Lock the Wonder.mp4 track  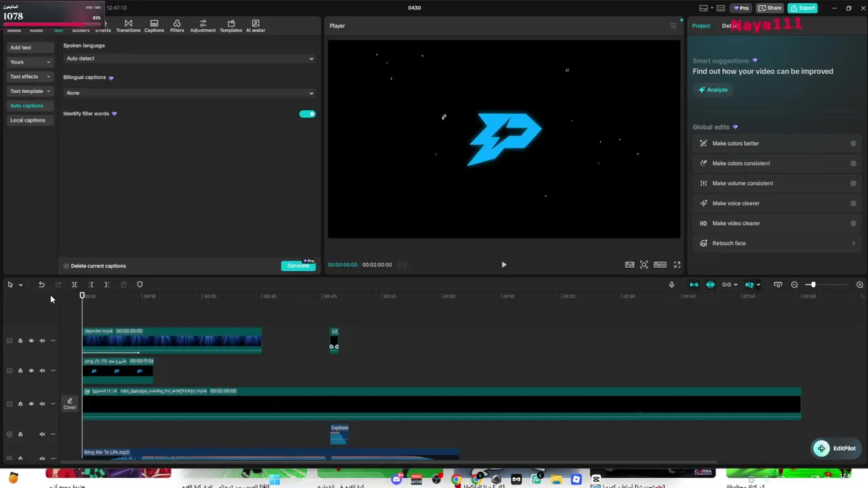tap(20, 341)
